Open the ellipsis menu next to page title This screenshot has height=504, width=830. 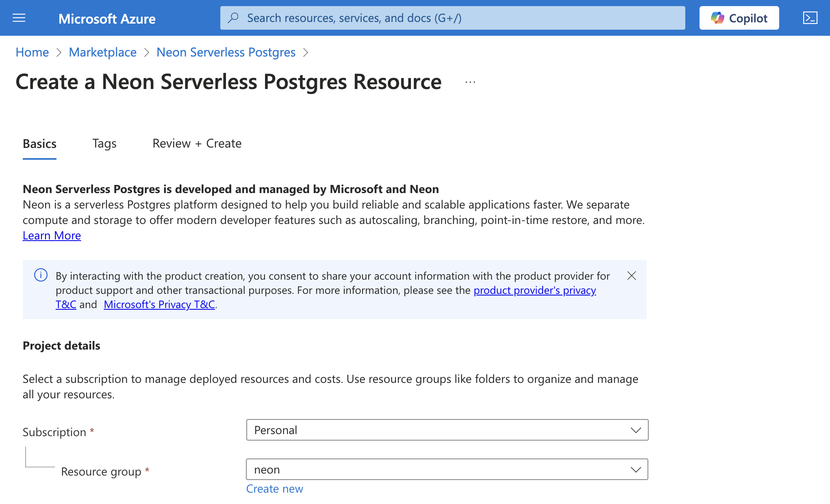coord(470,83)
